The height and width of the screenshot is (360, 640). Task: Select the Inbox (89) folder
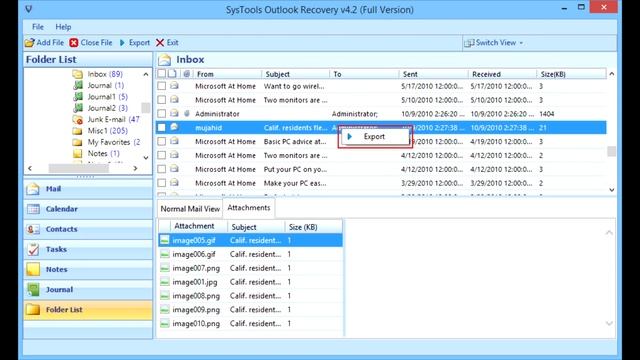(105, 74)
